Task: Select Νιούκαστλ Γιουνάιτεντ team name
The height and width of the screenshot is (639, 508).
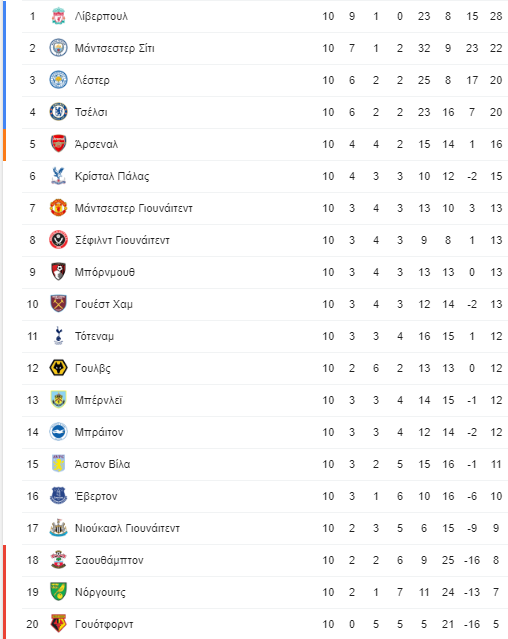Action: pyautogui.click(x=127, y=528)
